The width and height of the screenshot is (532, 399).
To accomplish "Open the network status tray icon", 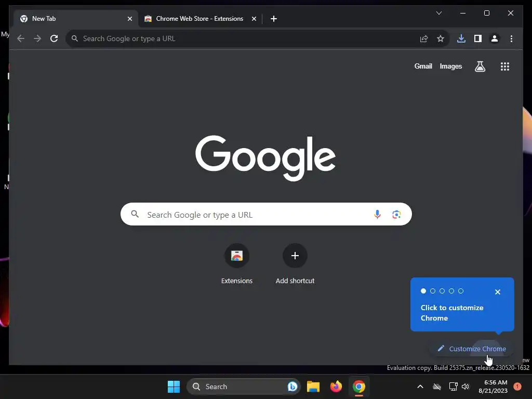I will [x=453, y=387].
